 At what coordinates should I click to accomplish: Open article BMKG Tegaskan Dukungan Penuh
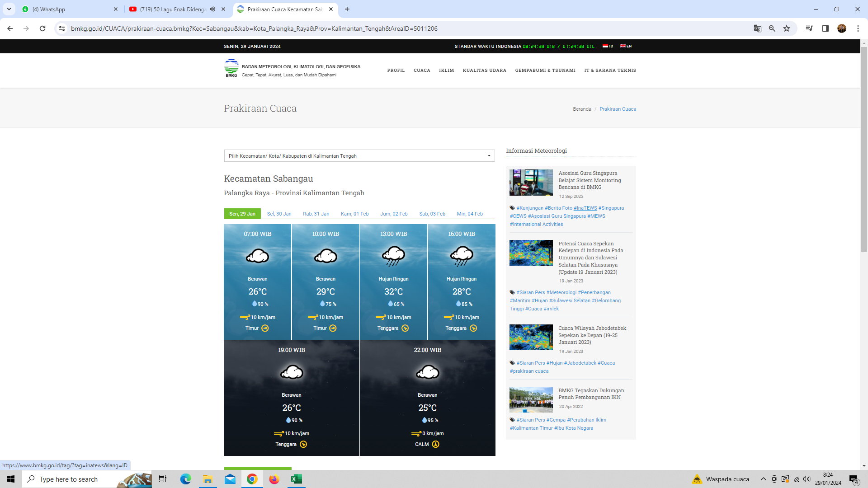tap(591, 394)
